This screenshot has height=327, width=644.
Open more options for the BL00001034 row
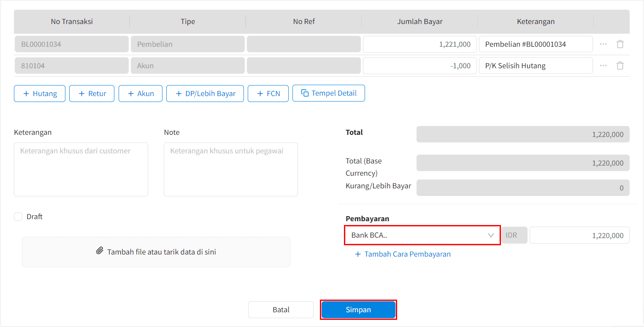(x=603, y=44)
